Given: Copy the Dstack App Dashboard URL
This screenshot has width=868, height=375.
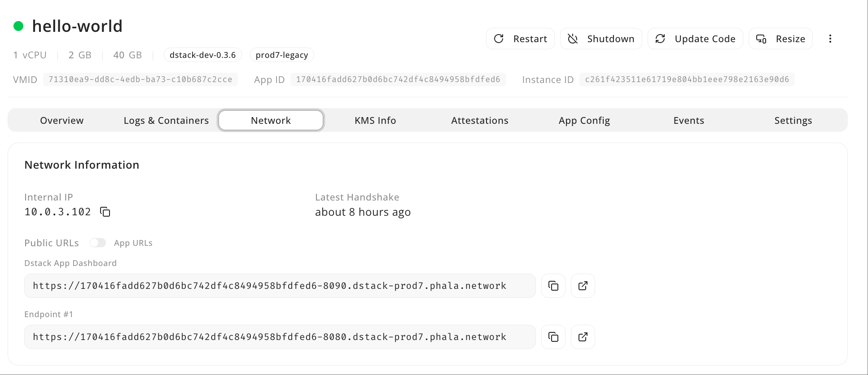Looking at the screenshot, I should (553, 286).
